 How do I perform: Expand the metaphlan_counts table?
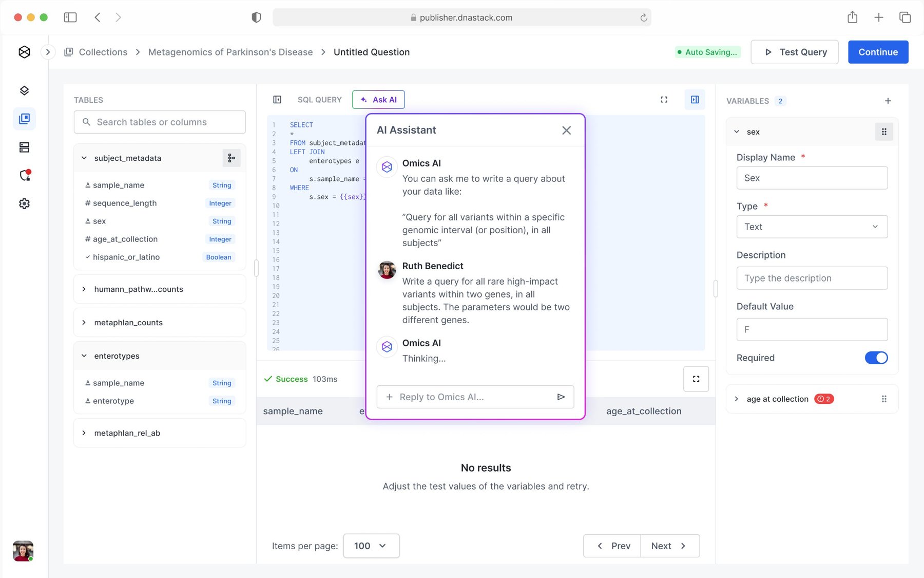coord(84,323)
